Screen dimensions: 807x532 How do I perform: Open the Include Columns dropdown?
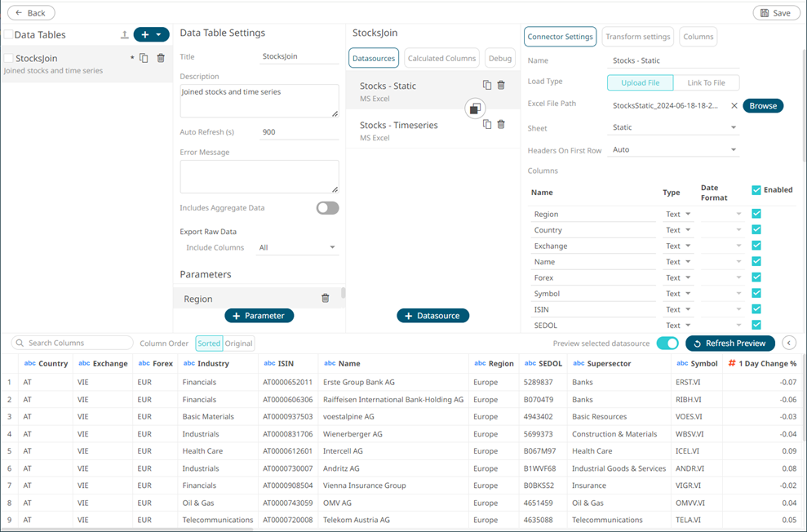click(296, 247)
